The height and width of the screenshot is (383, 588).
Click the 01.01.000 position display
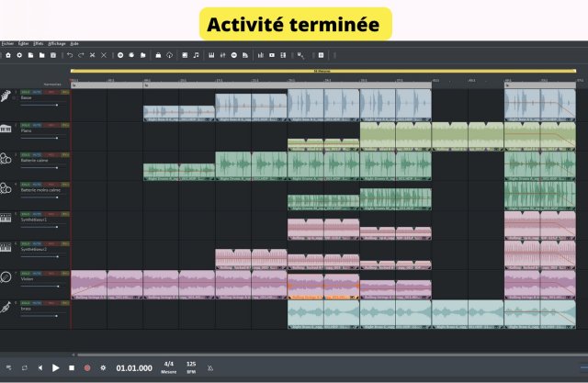[134, 367]
